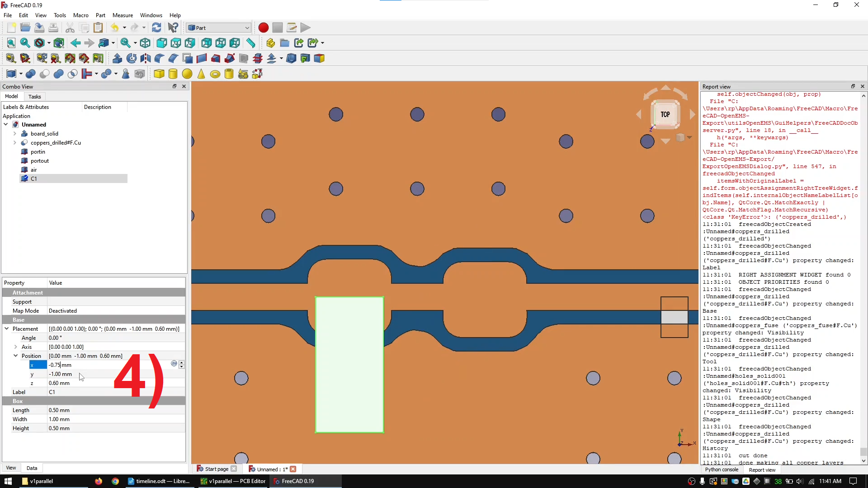Close the Unnamed document tab

[x=293, y=469]
